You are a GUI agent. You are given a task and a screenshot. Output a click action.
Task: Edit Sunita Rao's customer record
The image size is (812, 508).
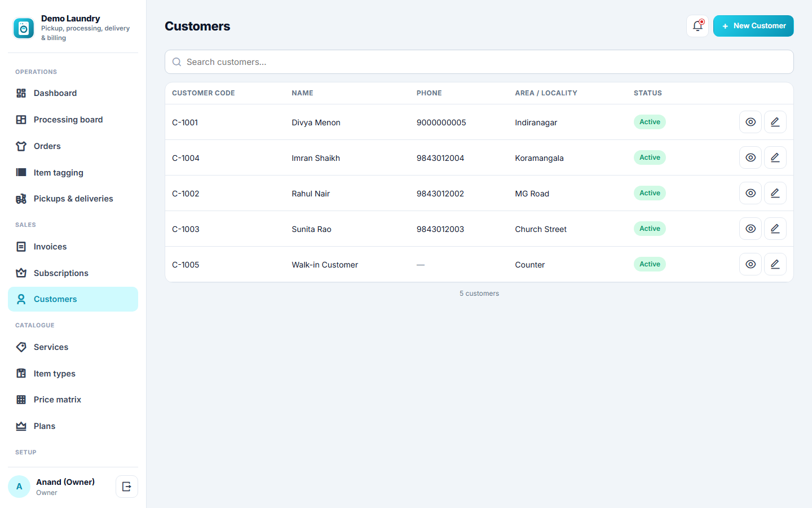(775, 229)
